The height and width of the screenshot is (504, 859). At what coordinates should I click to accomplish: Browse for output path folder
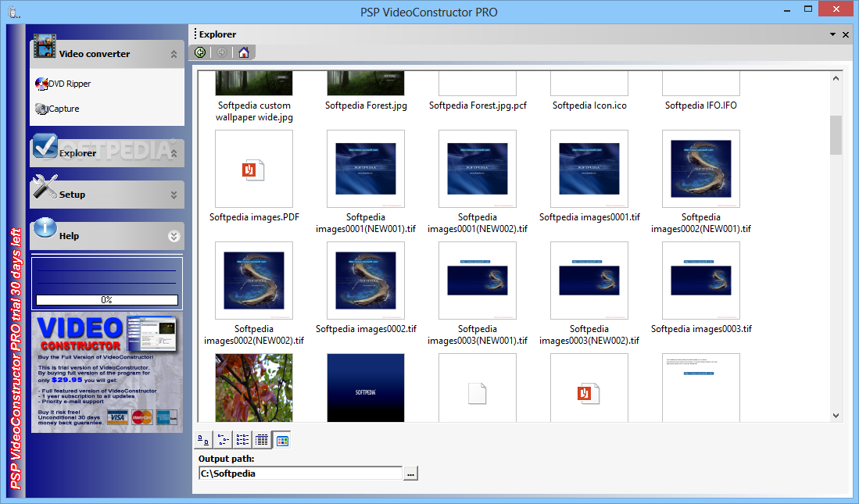click(410, 474)
